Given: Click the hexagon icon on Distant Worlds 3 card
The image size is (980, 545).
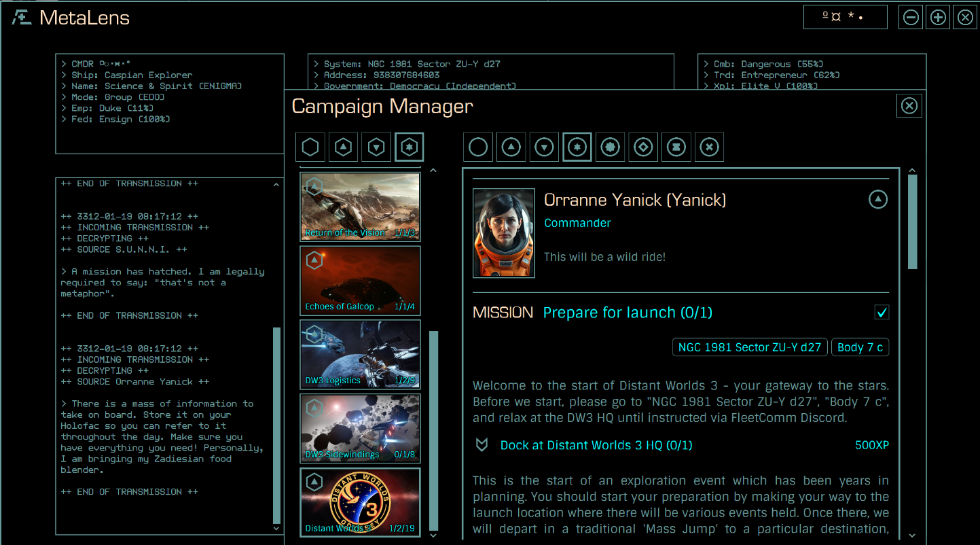Looking at the screenshot, I should (x=314, y=482).
